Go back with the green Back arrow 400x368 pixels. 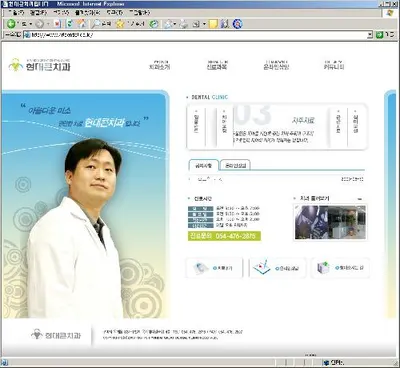[x=11, y=24]
